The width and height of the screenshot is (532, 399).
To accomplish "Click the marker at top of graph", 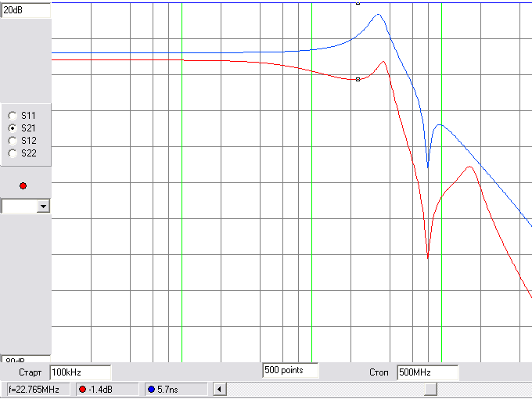I will coord(358,2).
